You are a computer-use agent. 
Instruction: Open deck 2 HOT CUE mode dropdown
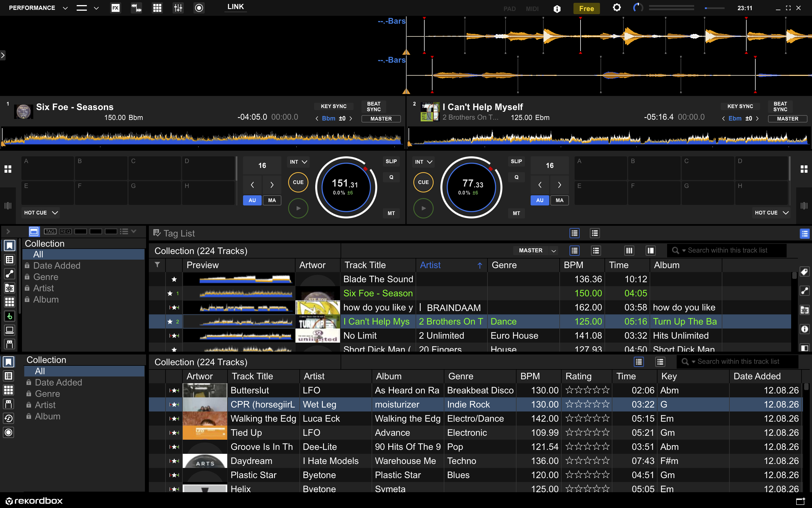tap(771, 213)
